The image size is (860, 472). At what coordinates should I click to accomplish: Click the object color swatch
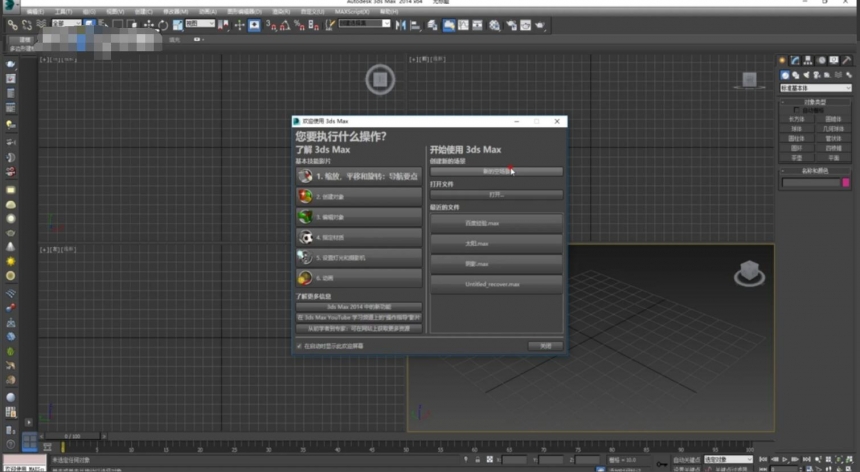[846, 183]
